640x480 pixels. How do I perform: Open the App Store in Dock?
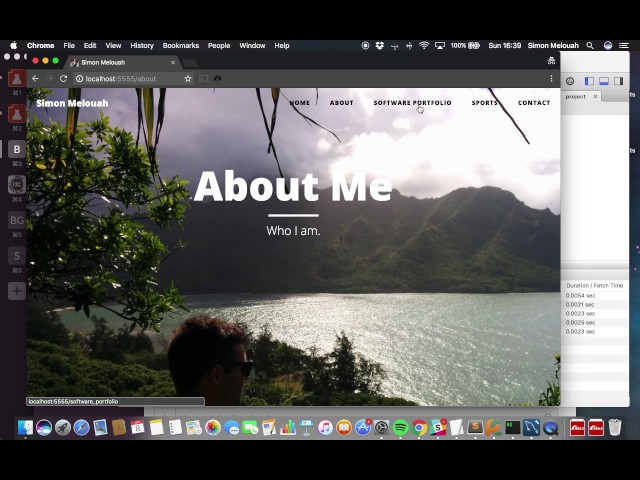click(x=363, y=427)
